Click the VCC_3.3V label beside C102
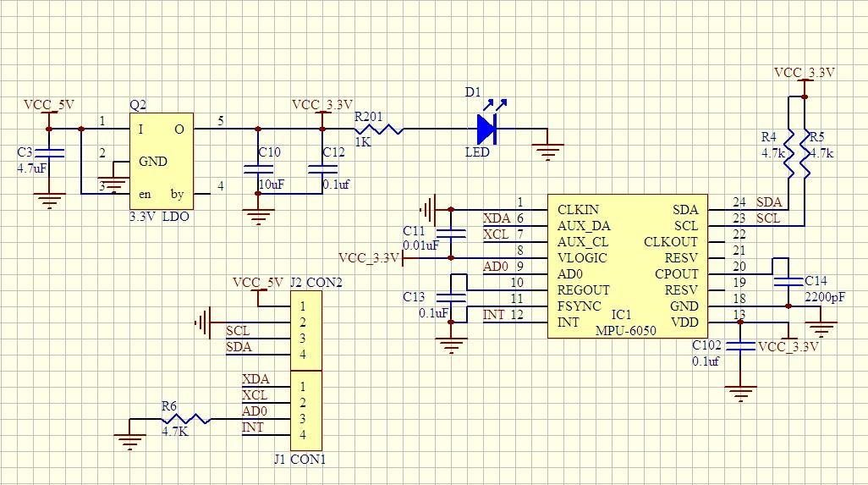Screen dimensions: 868x485 click(788, 347)
